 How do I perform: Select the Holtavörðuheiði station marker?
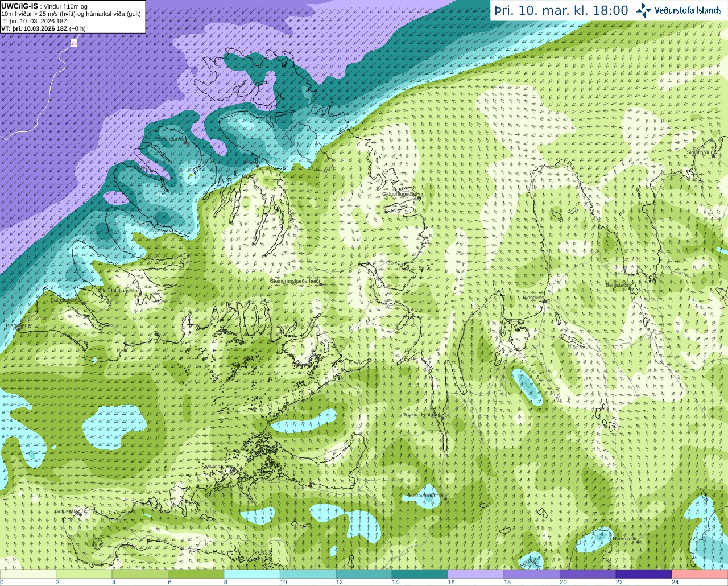tap(446, 499)
